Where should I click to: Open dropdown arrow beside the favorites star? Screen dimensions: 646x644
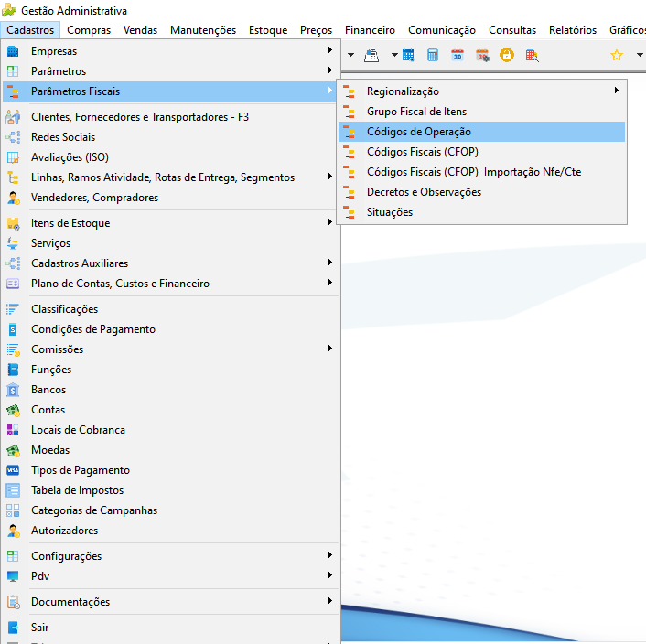(x=640, y=54)
